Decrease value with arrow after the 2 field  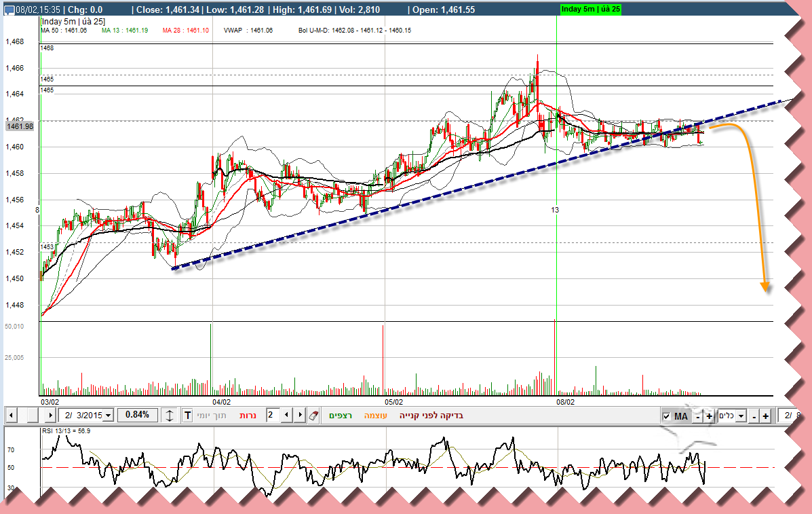coord(287,415)
